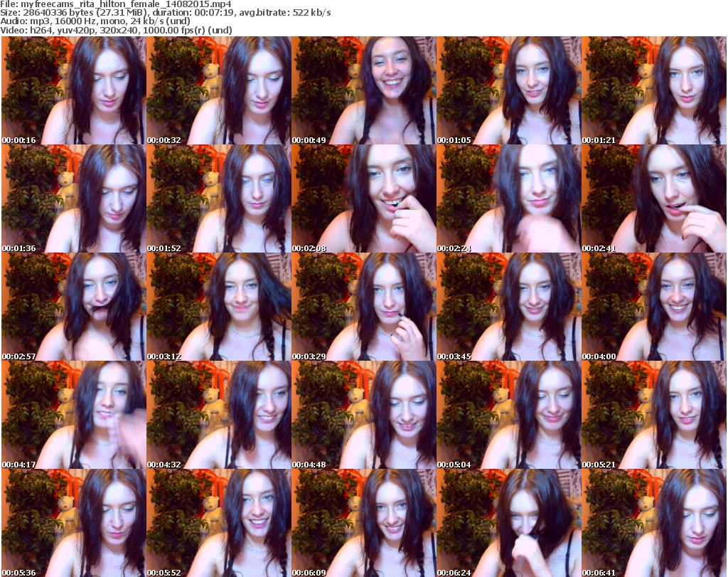This screenshot has width=728, height=577.
Task: Choose the frame timestamped 00:02:41
Action: coord(654,198)
